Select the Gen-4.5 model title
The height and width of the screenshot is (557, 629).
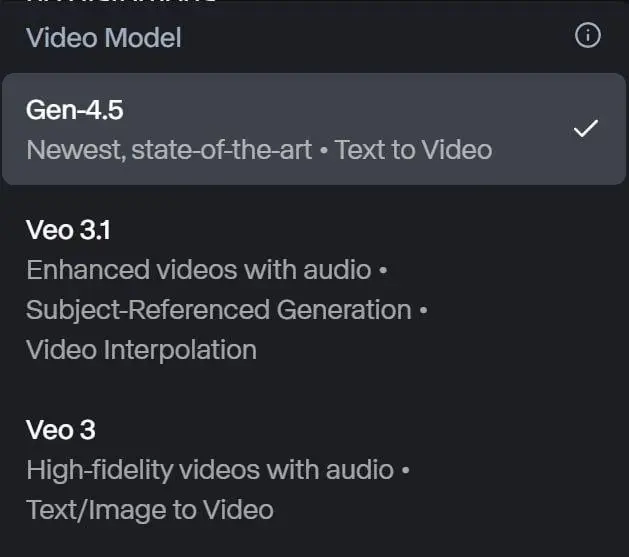point(74,112)
